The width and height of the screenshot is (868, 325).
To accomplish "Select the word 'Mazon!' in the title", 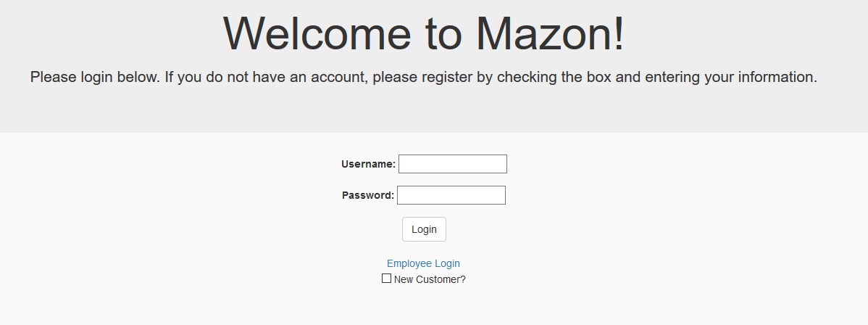I will (x=550, y=33).
